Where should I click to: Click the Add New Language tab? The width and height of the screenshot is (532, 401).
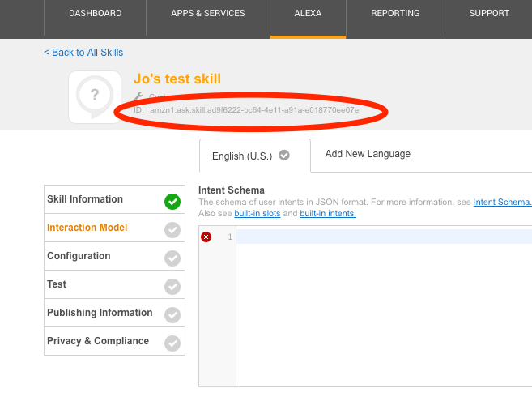tap(368, 154)
